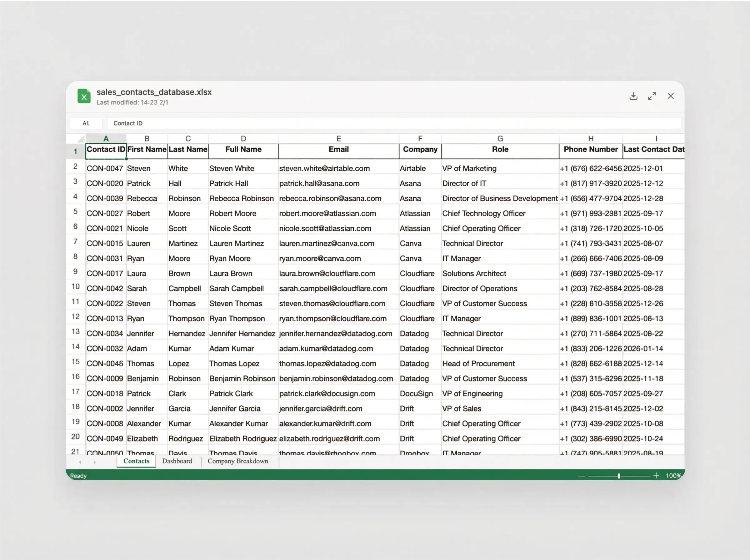
Task: Select the Contacts sheet tab
Action: [136, 461]
